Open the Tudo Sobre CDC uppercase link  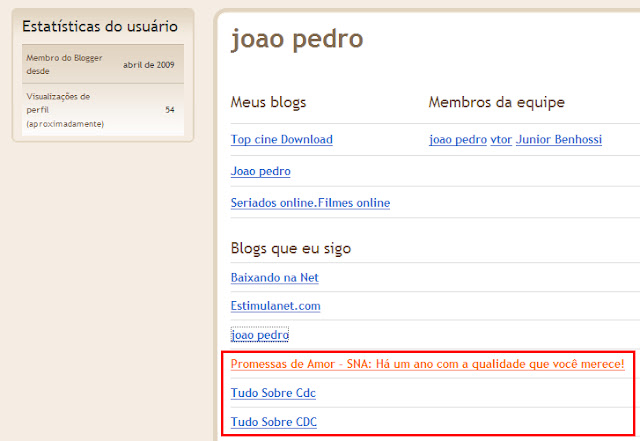(273, 422)
